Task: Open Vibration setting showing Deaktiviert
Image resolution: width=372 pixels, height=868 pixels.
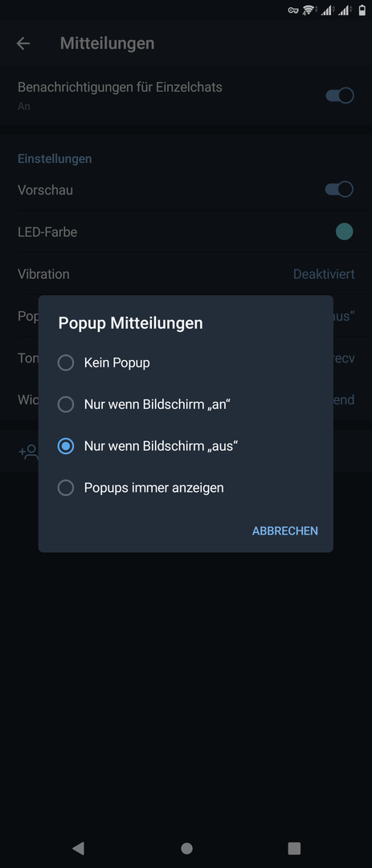Action: [186, 274]
